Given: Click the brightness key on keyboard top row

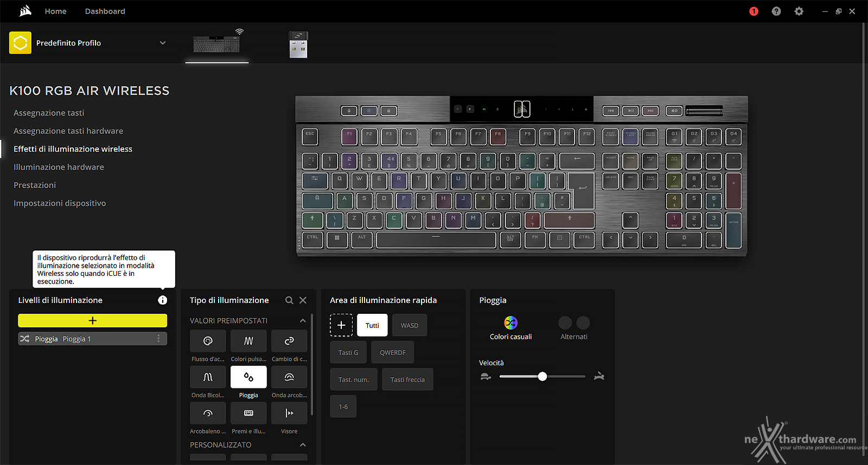Looking at the screenshot, I should click(369, 111).
